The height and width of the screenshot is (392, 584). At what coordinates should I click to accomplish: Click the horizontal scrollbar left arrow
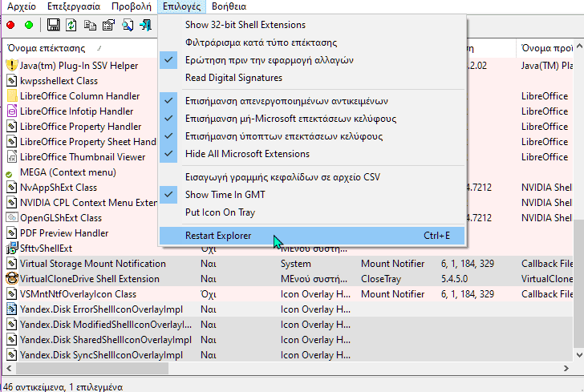(10, 368)
